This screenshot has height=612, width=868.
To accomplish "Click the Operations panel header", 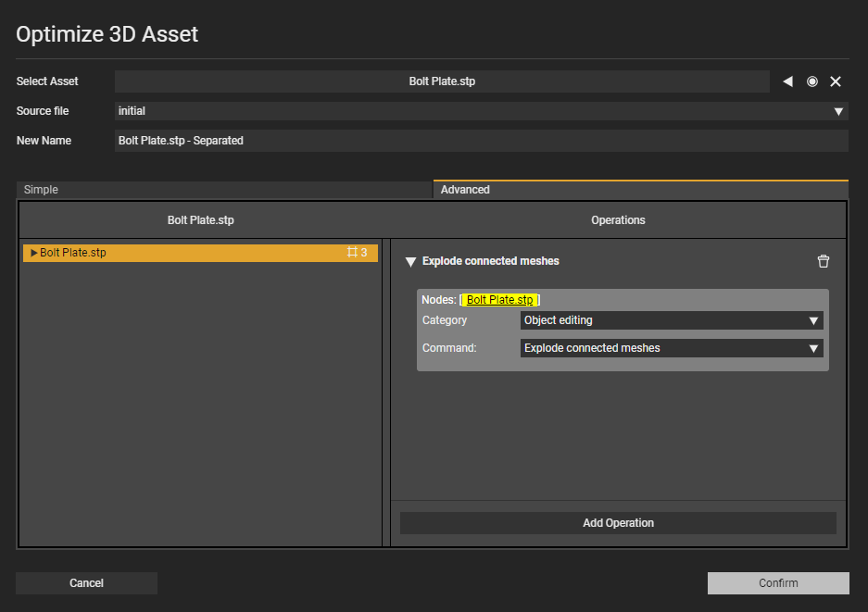I will tap(618, 220).
